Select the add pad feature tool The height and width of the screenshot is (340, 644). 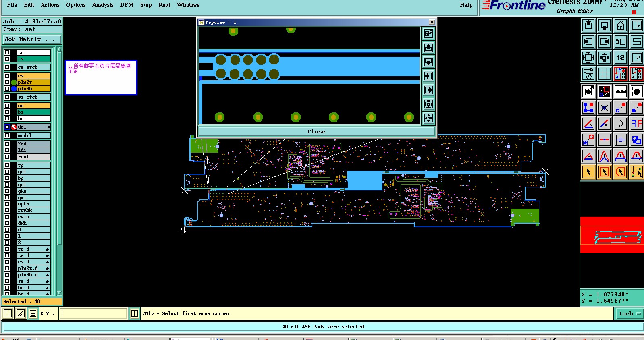588,91
